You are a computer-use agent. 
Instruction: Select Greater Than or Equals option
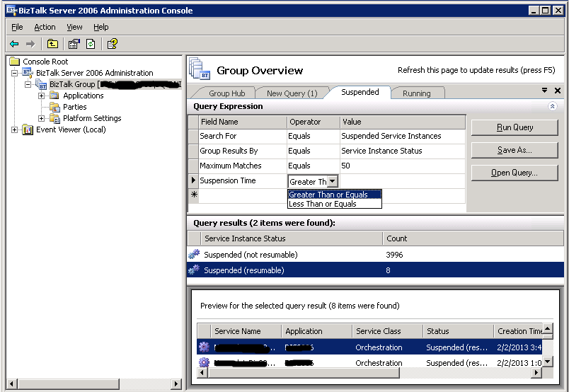(x=334, y=195)
